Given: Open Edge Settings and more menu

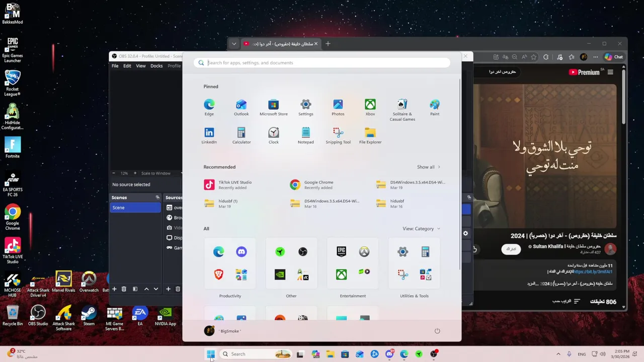Looking at the screenshot, I should [x=596, y=57].
